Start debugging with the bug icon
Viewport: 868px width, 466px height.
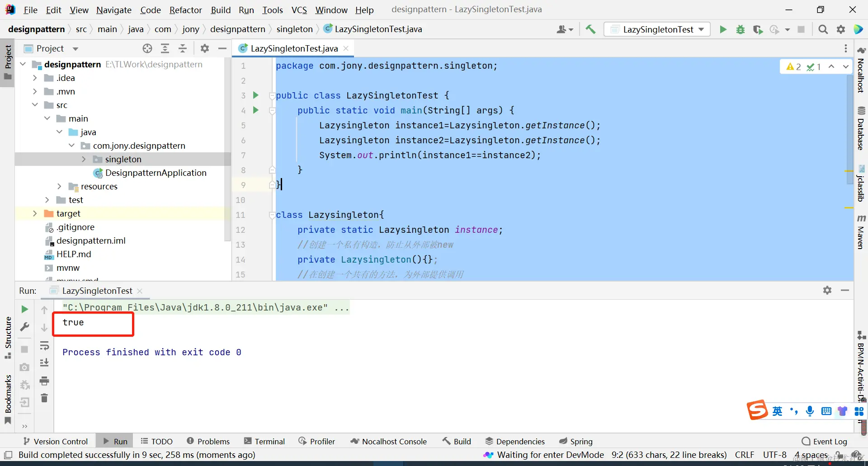point(741,29)
